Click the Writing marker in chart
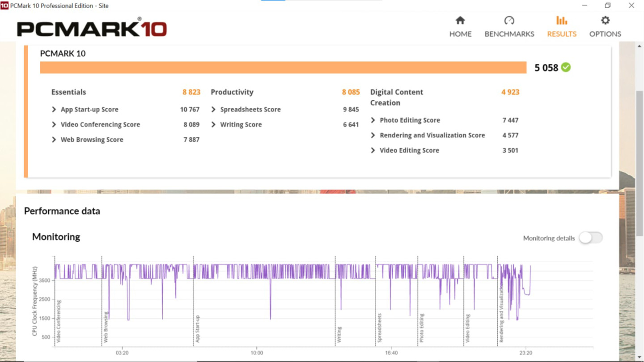This screenshot has height=362, width=644. [x=339, y=335]
